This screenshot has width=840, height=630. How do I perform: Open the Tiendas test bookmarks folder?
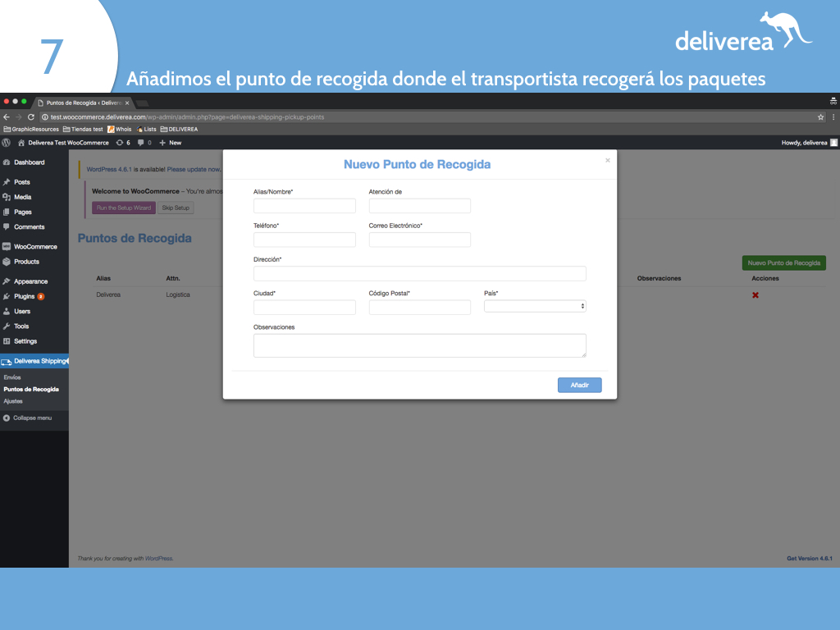click(x=83, y=129)
